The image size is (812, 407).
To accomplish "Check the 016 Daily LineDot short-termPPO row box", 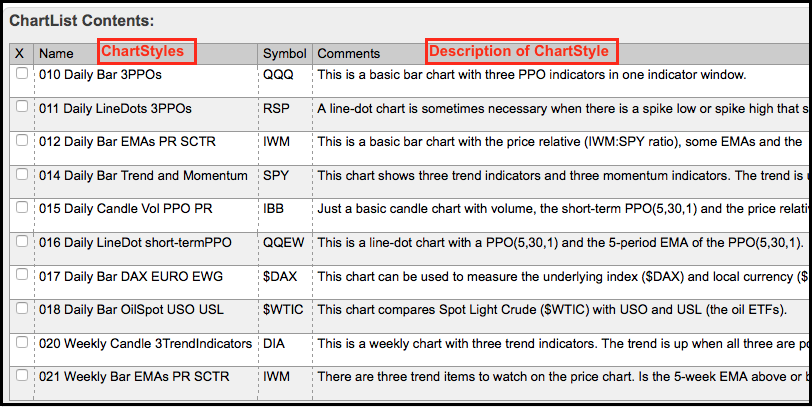I will (x=22, y=242).
